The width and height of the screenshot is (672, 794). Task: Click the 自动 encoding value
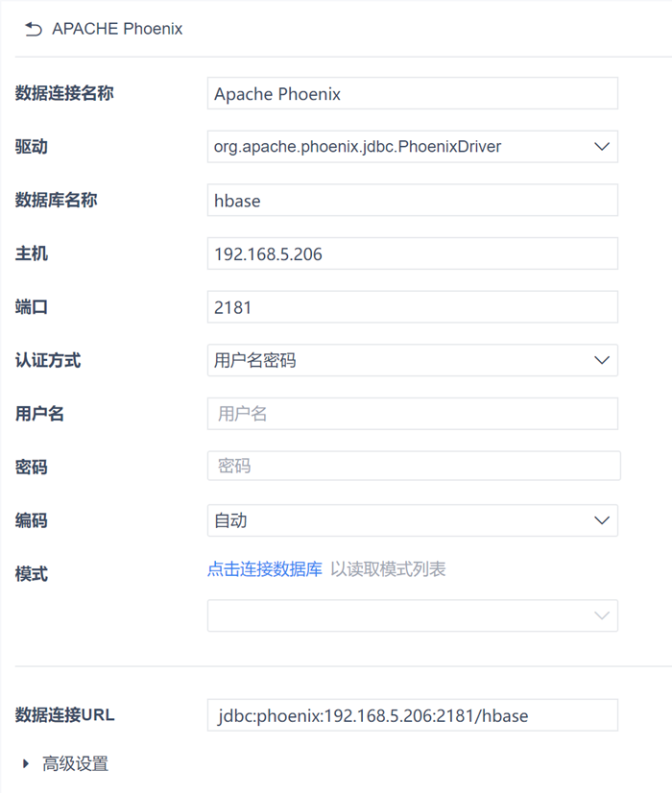(x=230, y=520)
